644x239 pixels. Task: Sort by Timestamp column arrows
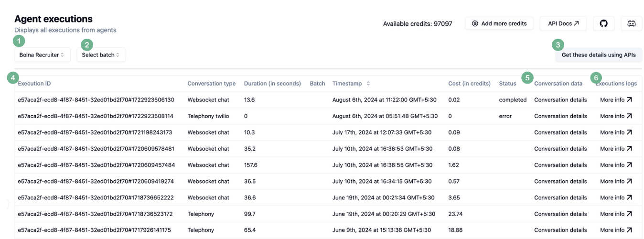coord(368,84)
